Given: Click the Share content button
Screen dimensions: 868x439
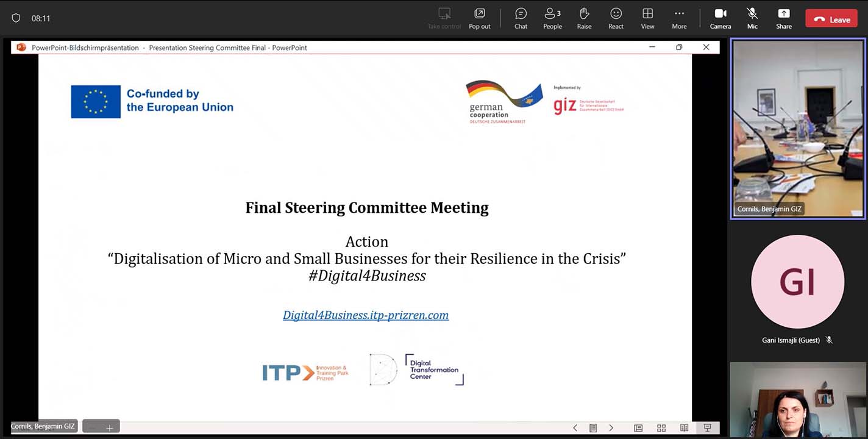Looking at the screenshot, I should pos(784,18).
